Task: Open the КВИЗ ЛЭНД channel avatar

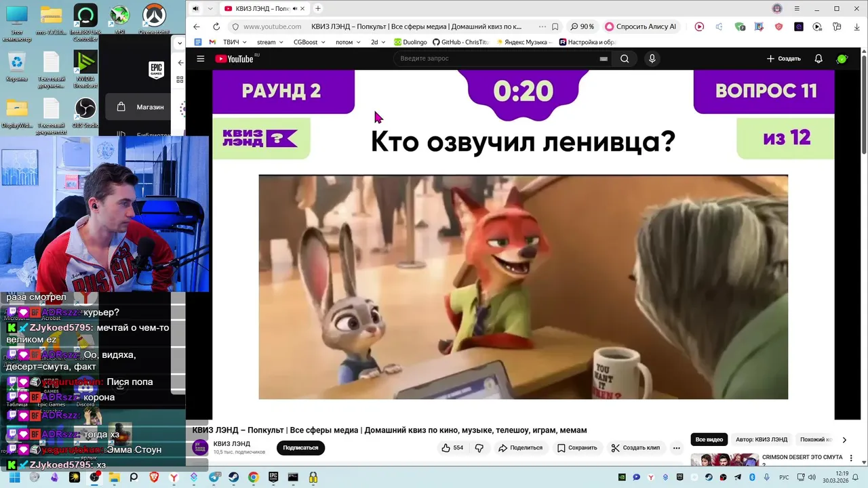Action: [x=201, y=447]
